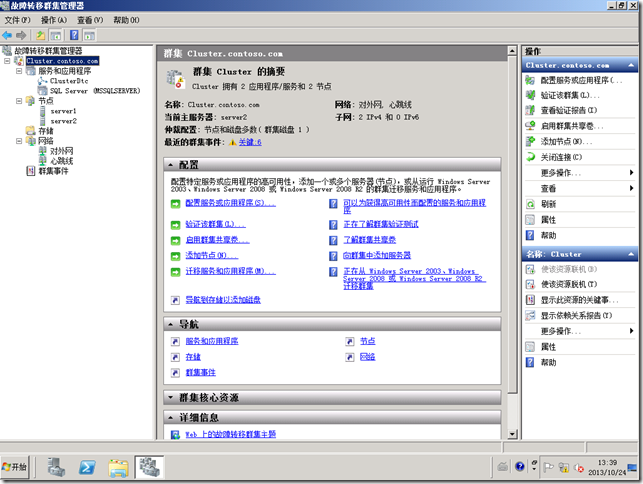Collapse the Cluster.contoso.com tree node
Screen dimensions: 643x484
coord(7,61)
